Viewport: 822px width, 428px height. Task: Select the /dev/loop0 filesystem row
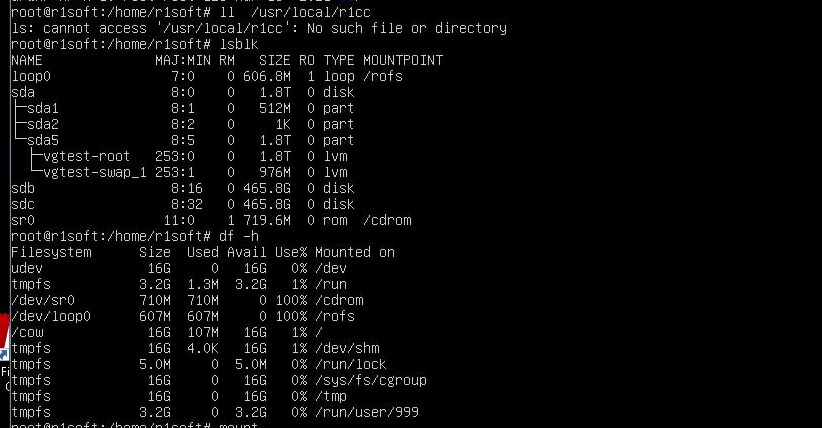pos(182,316)
